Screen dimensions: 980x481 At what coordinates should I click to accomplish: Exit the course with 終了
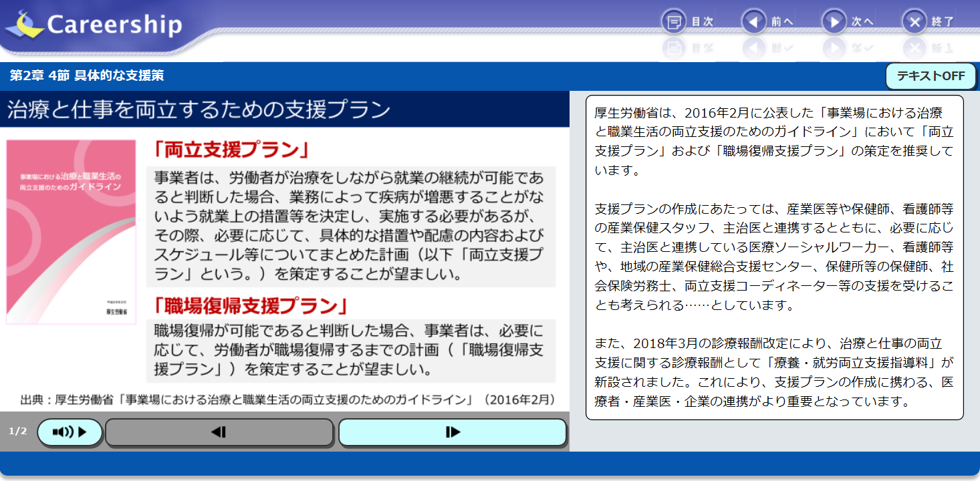[x=929, y=22]
